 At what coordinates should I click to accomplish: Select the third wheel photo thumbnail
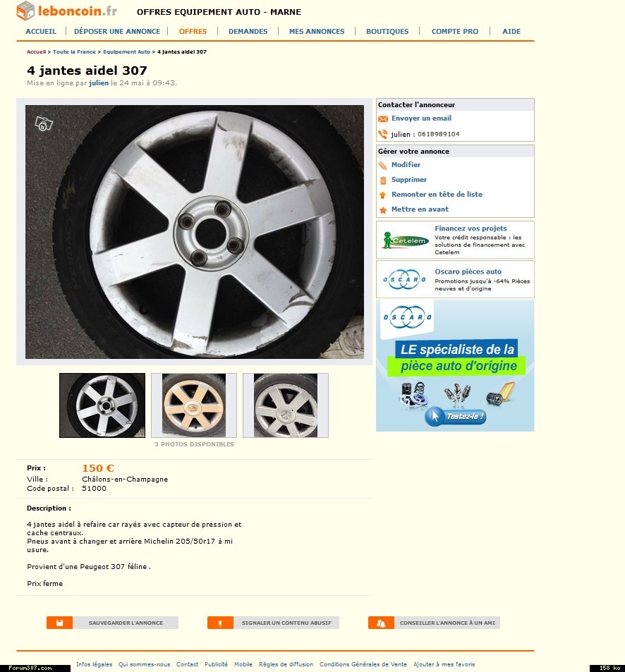286,405
